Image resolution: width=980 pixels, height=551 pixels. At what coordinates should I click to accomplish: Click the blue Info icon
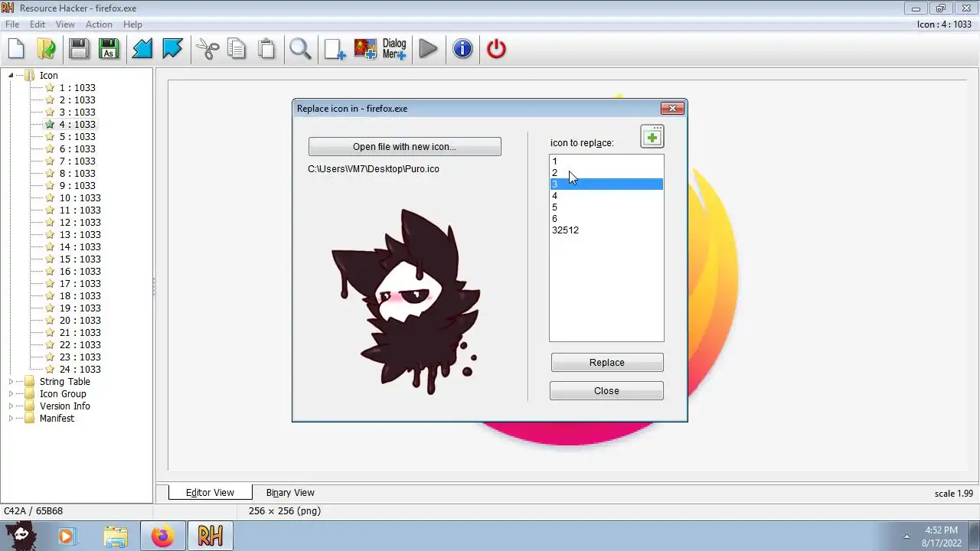(462, 49)
